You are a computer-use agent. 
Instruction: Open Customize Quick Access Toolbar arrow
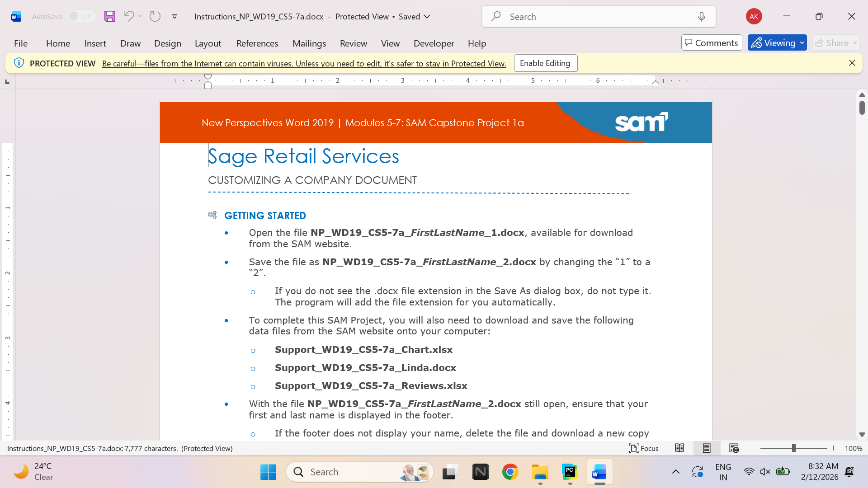click(x=175, y=17)
